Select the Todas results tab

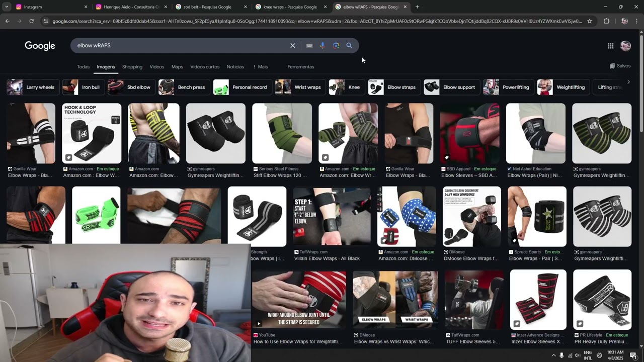point(83,67)
